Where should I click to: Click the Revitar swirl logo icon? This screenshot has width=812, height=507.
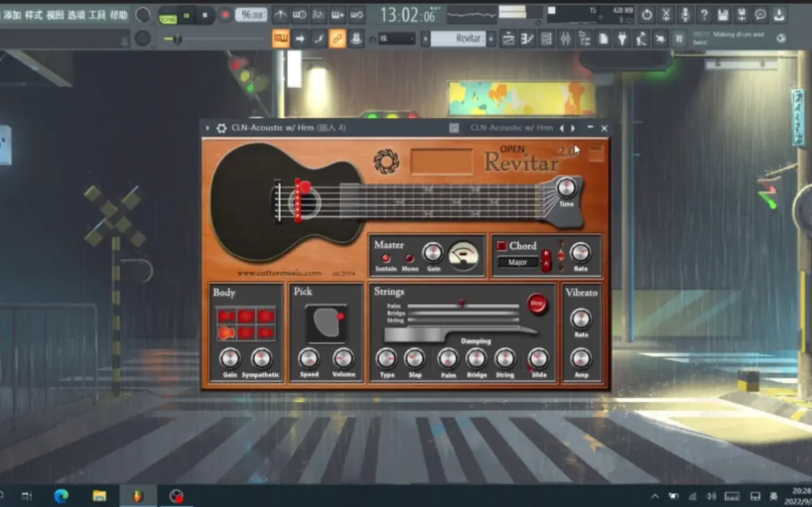click(386, 161)
